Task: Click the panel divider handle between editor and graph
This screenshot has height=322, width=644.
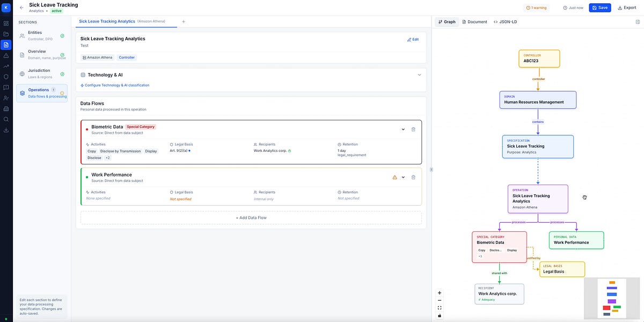Action: point(431,170)
